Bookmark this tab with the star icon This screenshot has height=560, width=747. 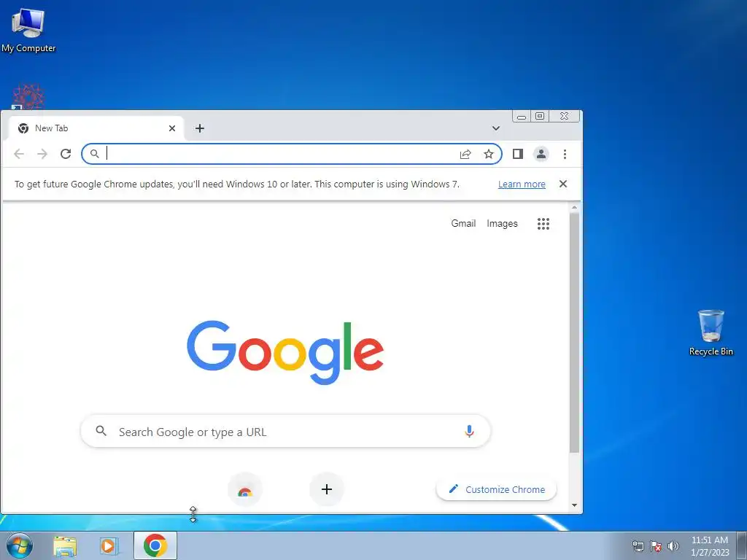tap(489, 154)
